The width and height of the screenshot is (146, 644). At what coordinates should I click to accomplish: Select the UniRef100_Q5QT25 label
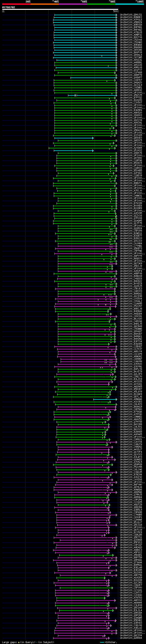(131, 95)
